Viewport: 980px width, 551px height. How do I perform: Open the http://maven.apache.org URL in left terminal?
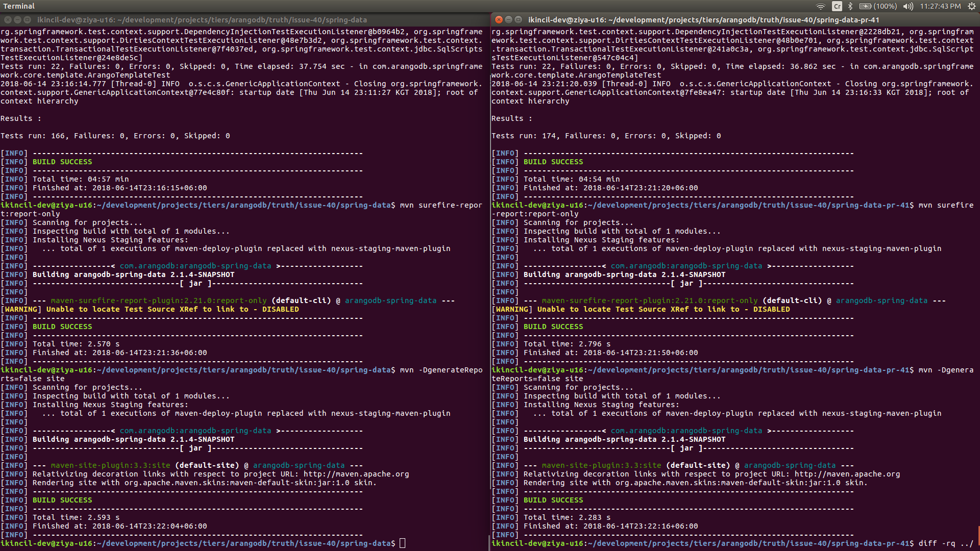tap(356, 474)
